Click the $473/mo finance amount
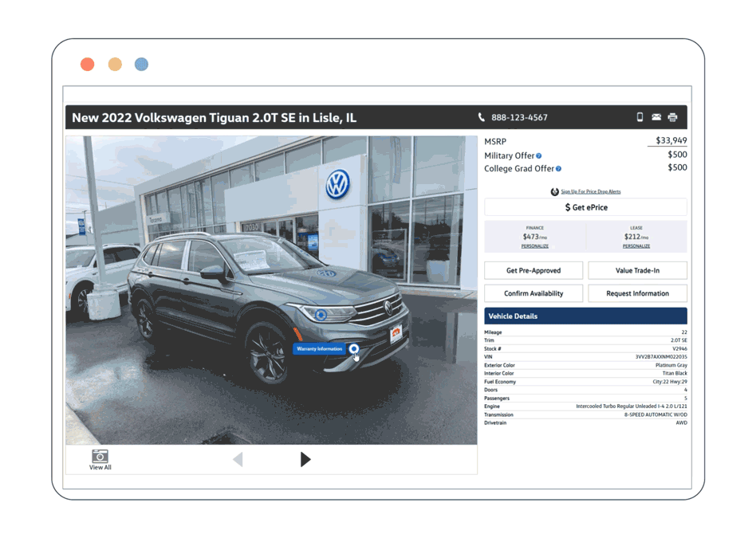The height and width of the screenshot is (538, 756). 534,237
